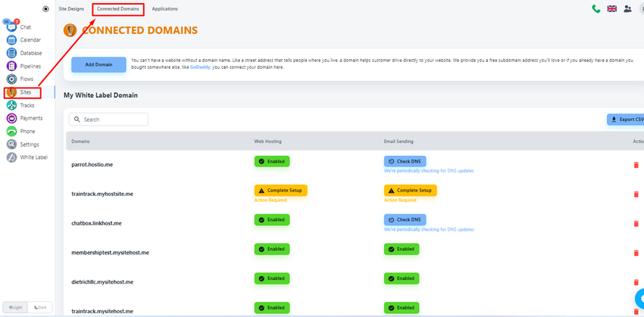
Task: Open Flows from the sidebar
Action: (x=12, y=79)
